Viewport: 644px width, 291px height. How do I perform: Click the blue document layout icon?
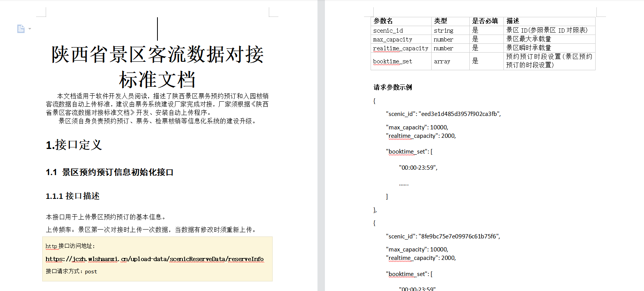tap(21, 29)
